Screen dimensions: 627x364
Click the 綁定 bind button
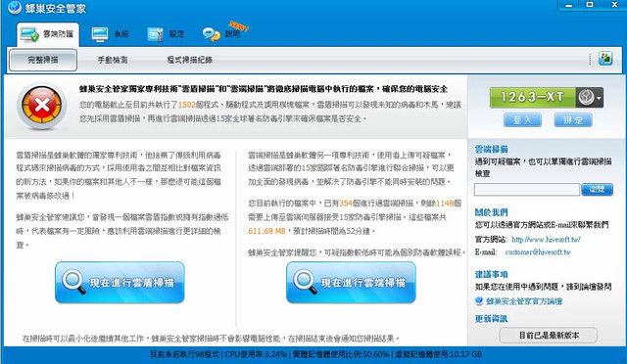[573, 120]
